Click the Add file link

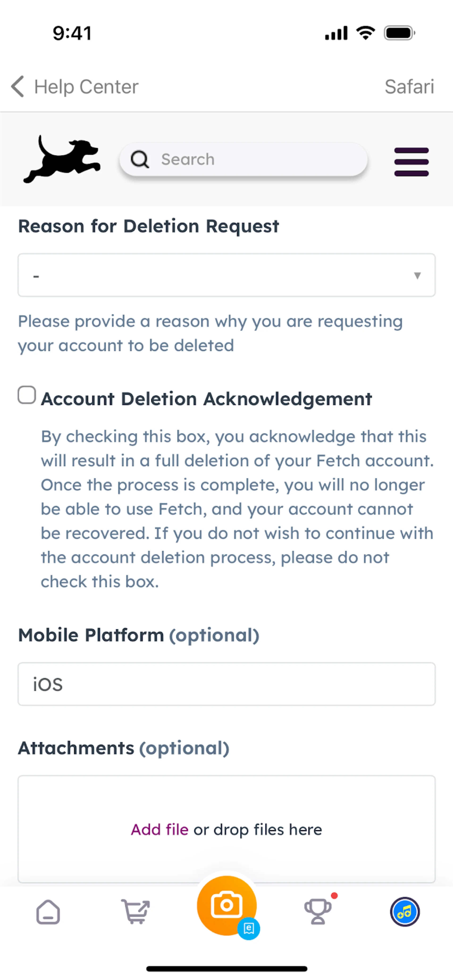click(160, 829)
